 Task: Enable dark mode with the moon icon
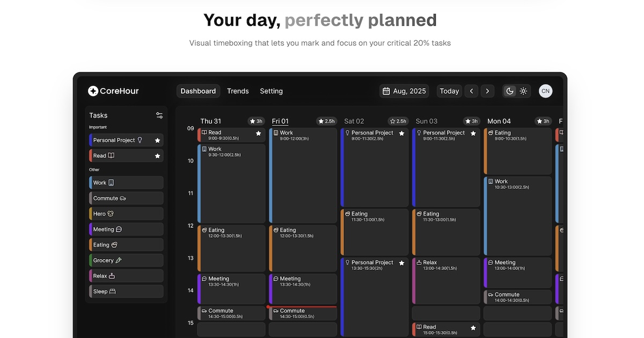509,91
